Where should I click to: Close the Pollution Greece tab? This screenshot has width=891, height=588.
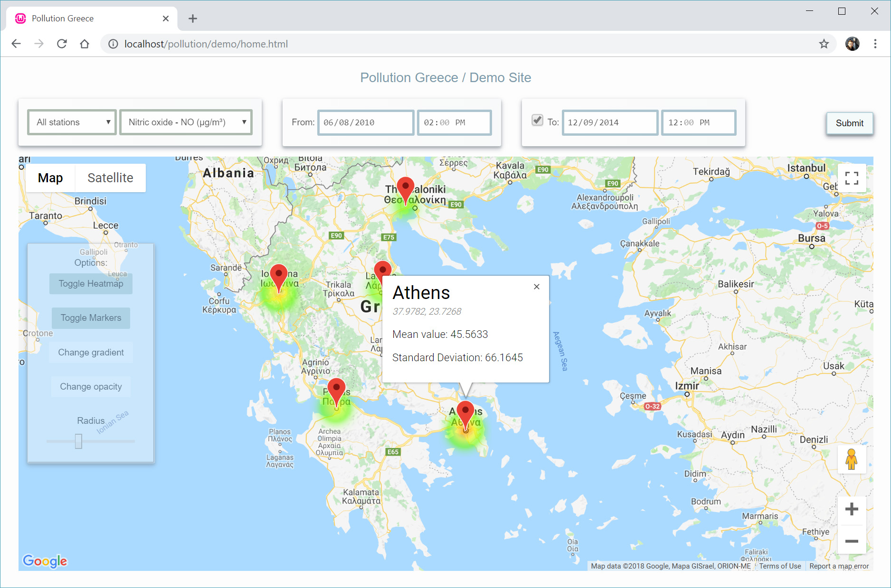166,19
